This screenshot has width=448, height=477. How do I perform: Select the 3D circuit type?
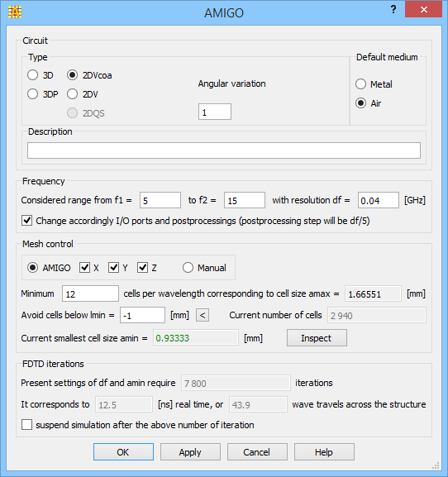(32, 75)
